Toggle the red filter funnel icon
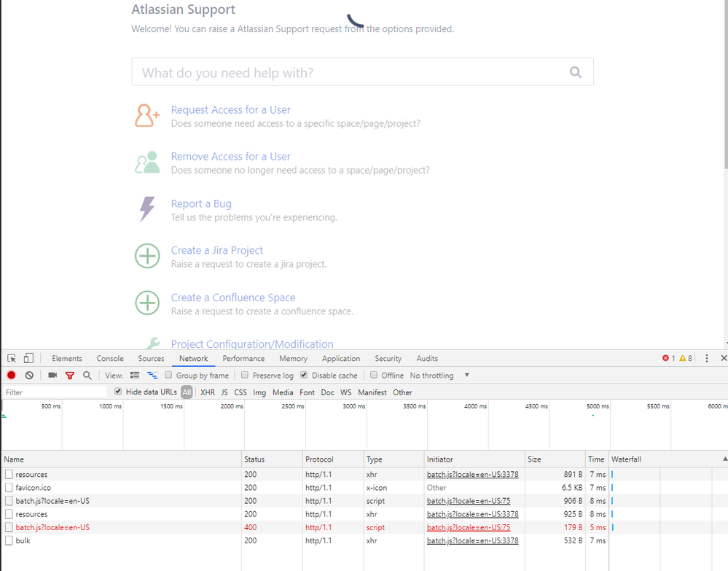 70,376
